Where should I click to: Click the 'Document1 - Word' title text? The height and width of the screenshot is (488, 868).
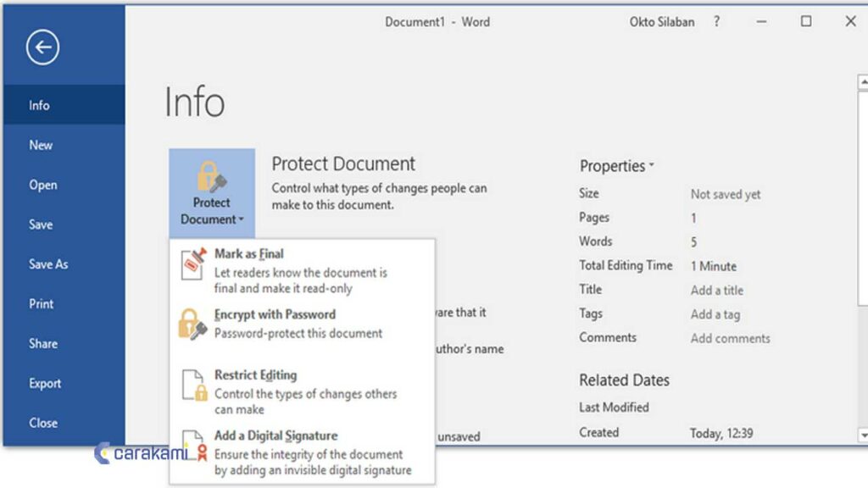pyautogui.click(x=437, y=22)
